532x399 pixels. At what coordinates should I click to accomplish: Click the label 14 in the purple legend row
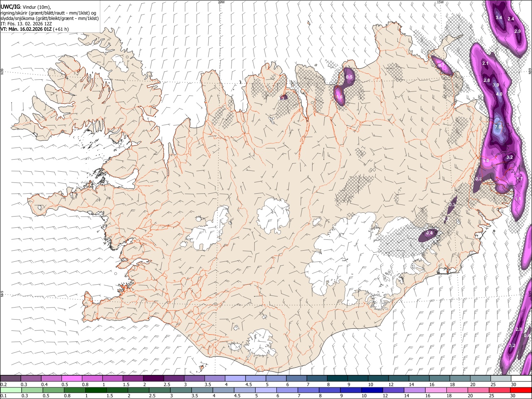(411, 384)
